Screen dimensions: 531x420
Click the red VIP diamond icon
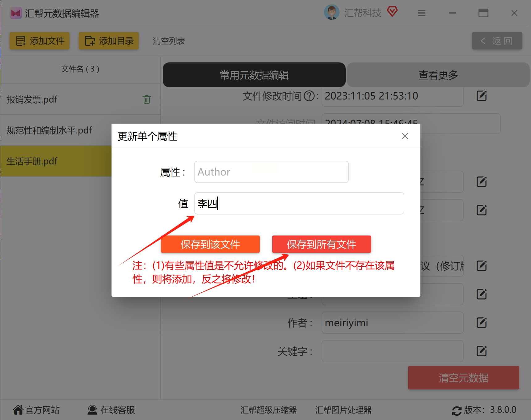(x=392, y=12)
